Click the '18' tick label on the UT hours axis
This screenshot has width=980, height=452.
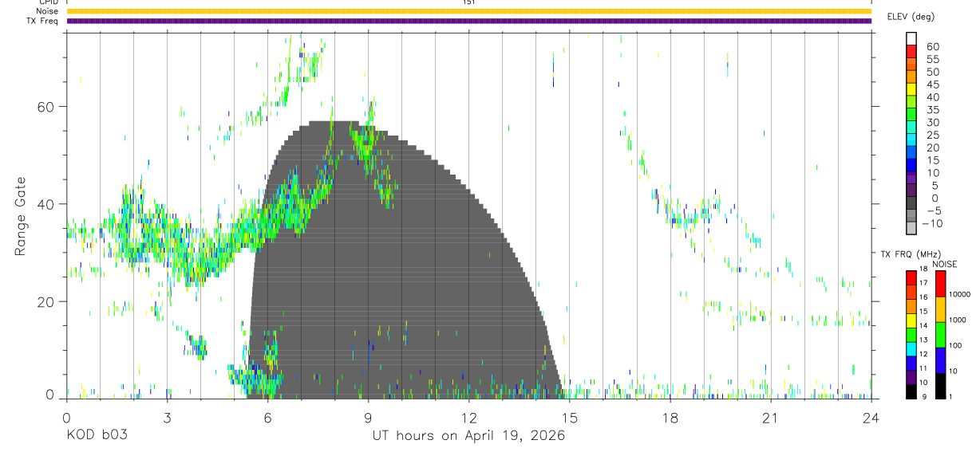click(x=670, y=417)
